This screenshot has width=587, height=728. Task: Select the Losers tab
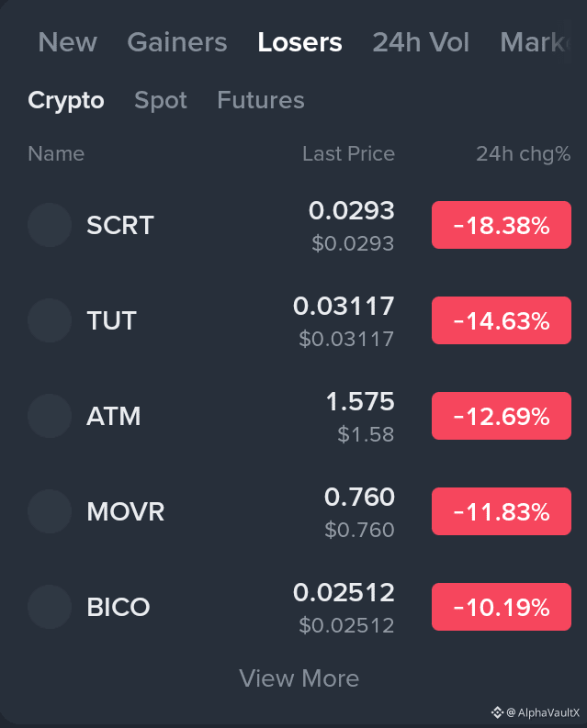tap(299, 42)
